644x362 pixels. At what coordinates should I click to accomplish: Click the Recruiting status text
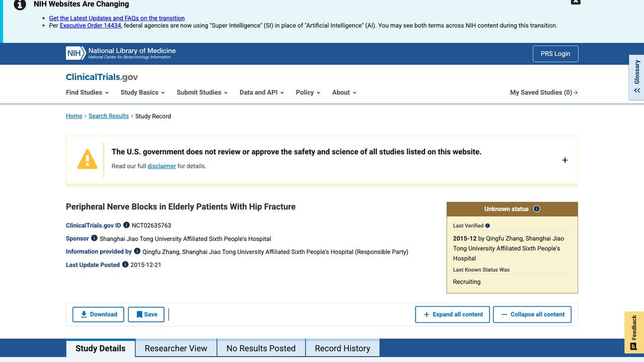tap(467, 282)
